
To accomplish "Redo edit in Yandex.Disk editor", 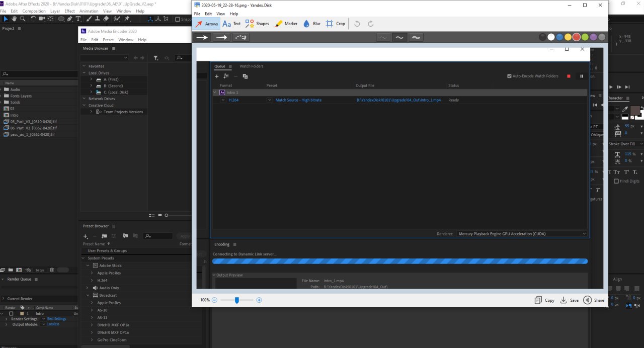I will point(371,24).
